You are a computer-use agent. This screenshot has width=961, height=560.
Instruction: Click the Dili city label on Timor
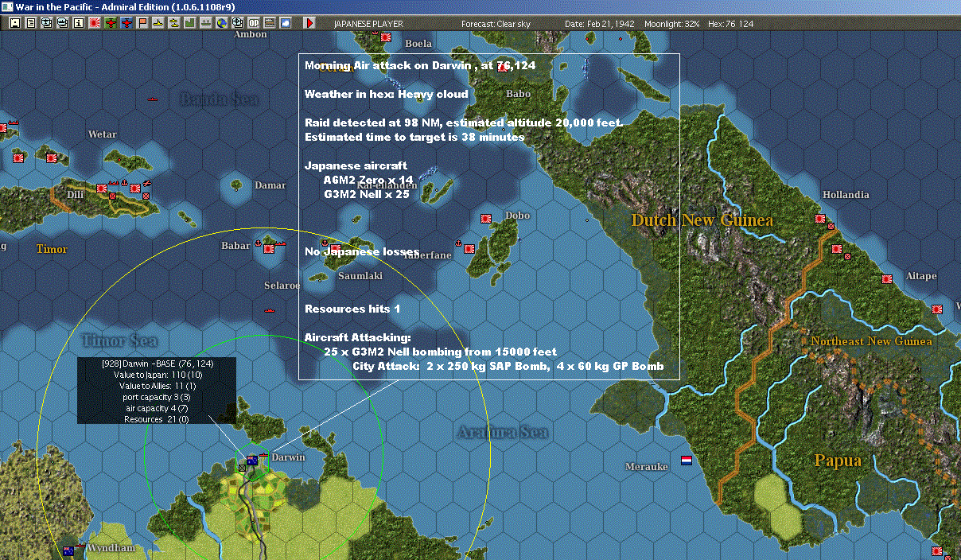tap(76, 194)
